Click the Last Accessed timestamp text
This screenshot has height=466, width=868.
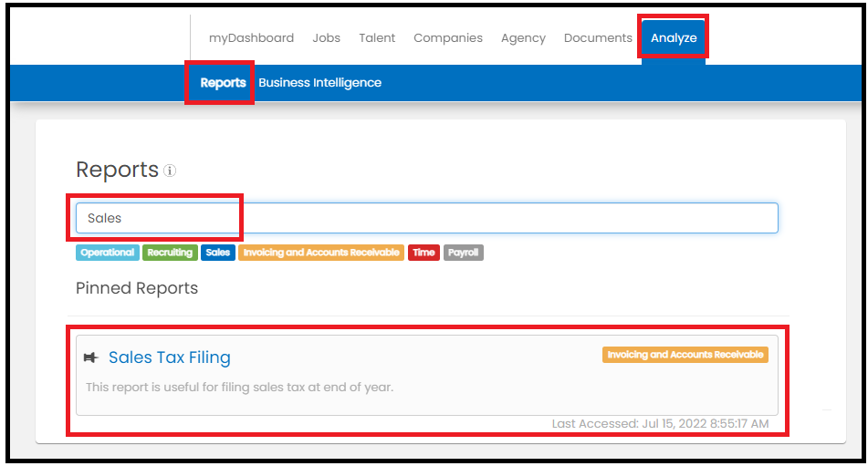pyautogui.click(x=661, y=424)
